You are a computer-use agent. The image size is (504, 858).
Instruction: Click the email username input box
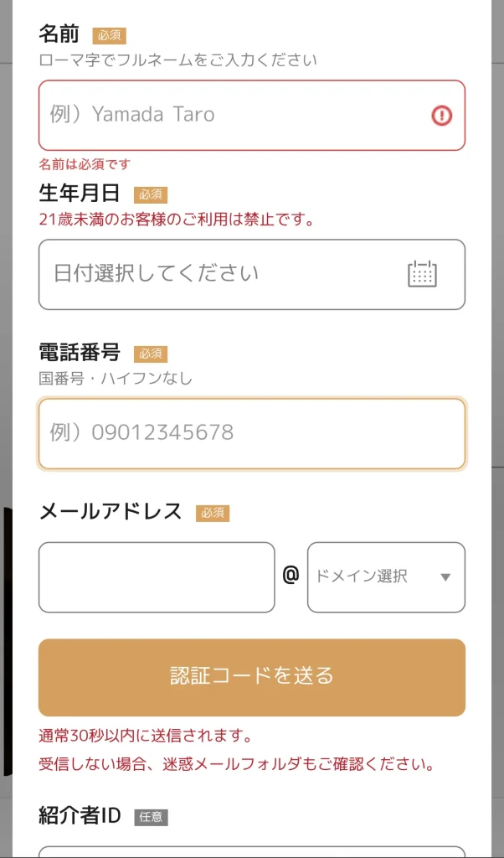[x=157, y=577]
